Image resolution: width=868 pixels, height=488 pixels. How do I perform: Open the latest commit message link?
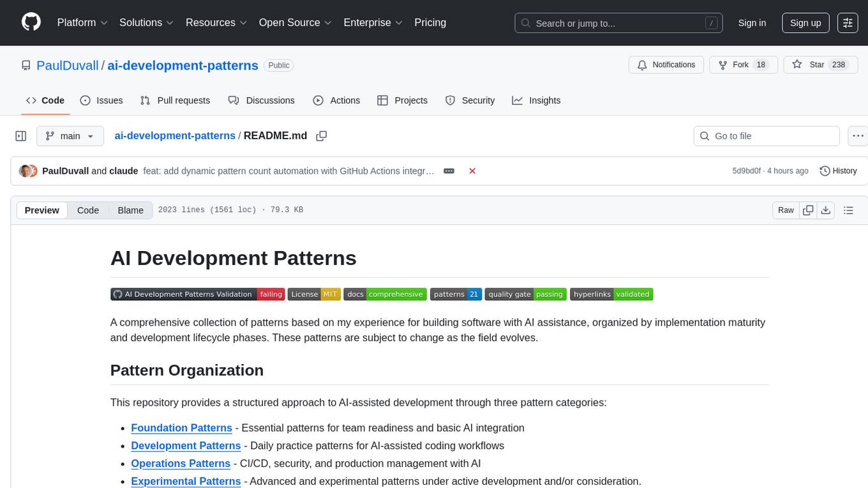pyautogui.click(x=289, y=171)
